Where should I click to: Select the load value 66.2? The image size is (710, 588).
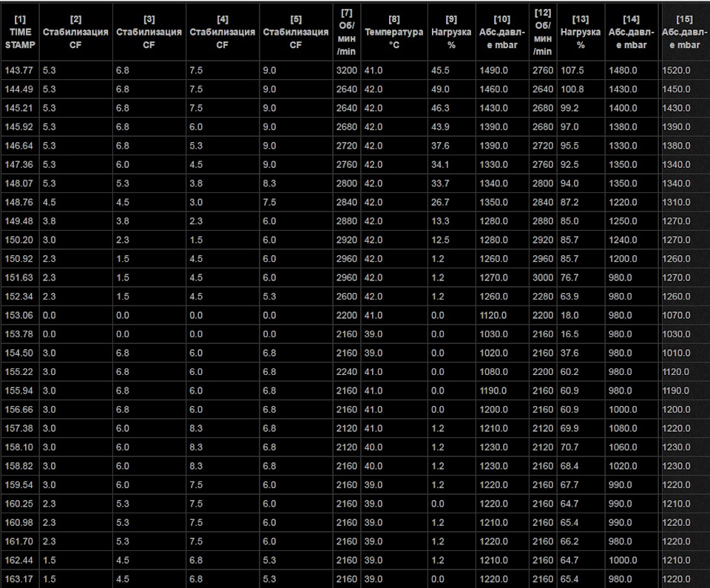coord(569,541)
